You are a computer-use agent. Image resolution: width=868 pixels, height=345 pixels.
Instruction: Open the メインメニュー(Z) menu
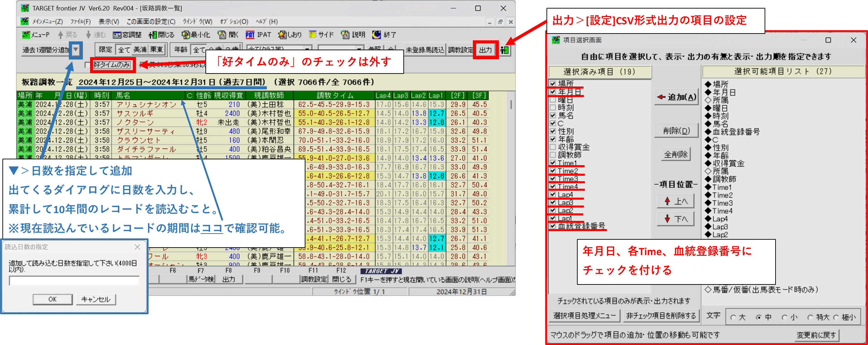47,22
